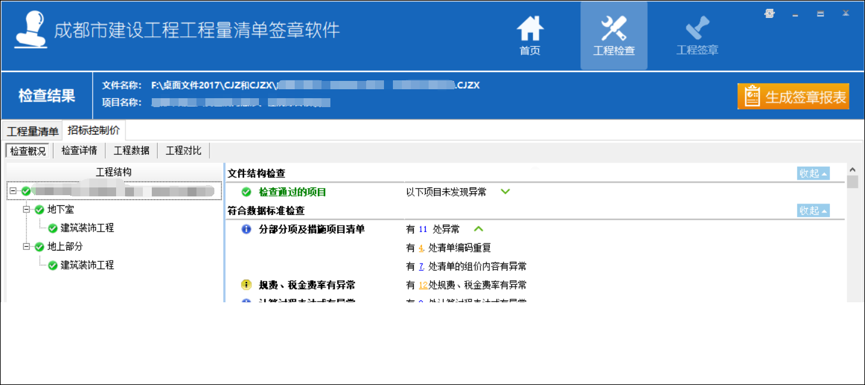Viewport: 865px width, 385px height.
Task: Go to the 首页 home icon
Action: [530, 29]
